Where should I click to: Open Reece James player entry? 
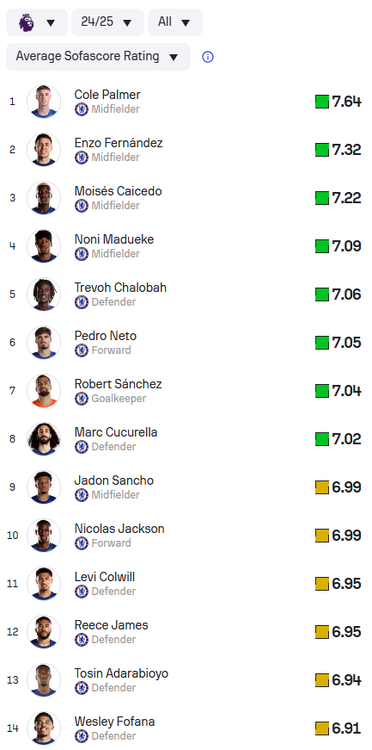[x=186, y=631]
